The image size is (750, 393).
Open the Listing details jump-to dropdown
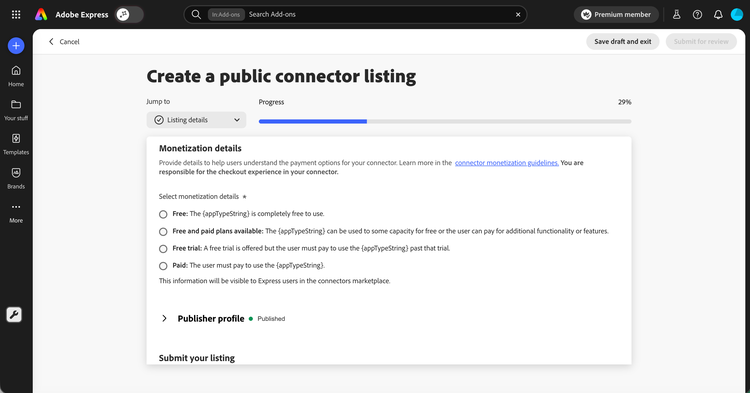coord(197,120)
